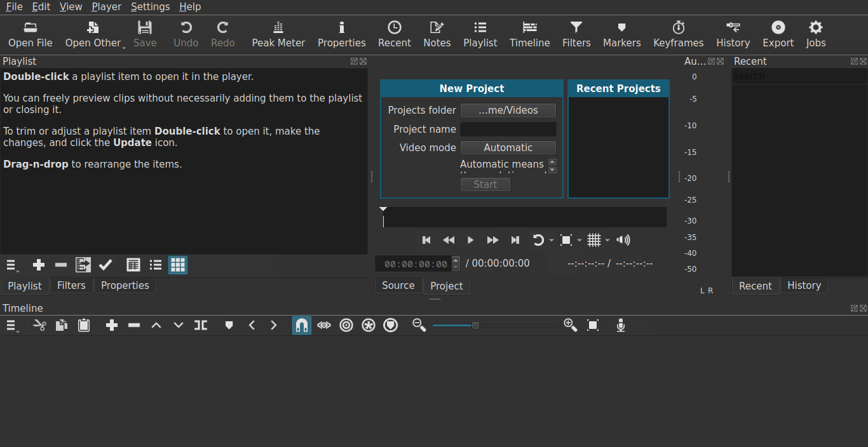Screen dimensions: 868x447
Task: Switch playlist to details view
Action: 133,265
